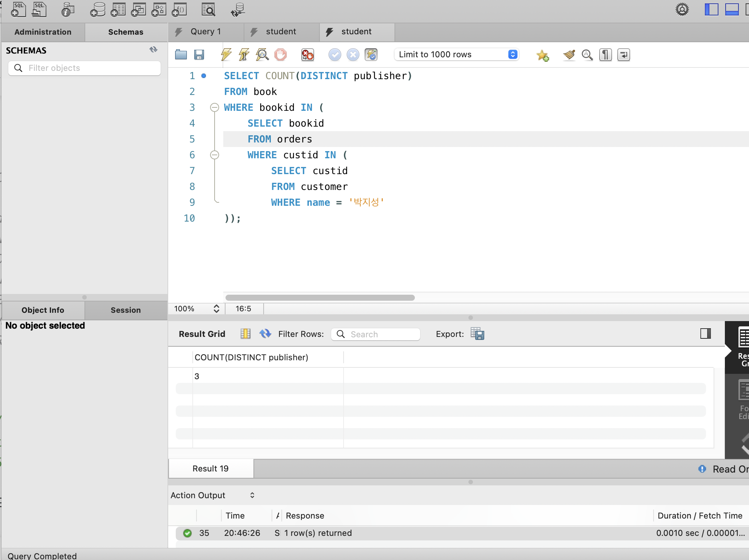Select the Session tab
The image size is (749, 560).
pos(126,310)
